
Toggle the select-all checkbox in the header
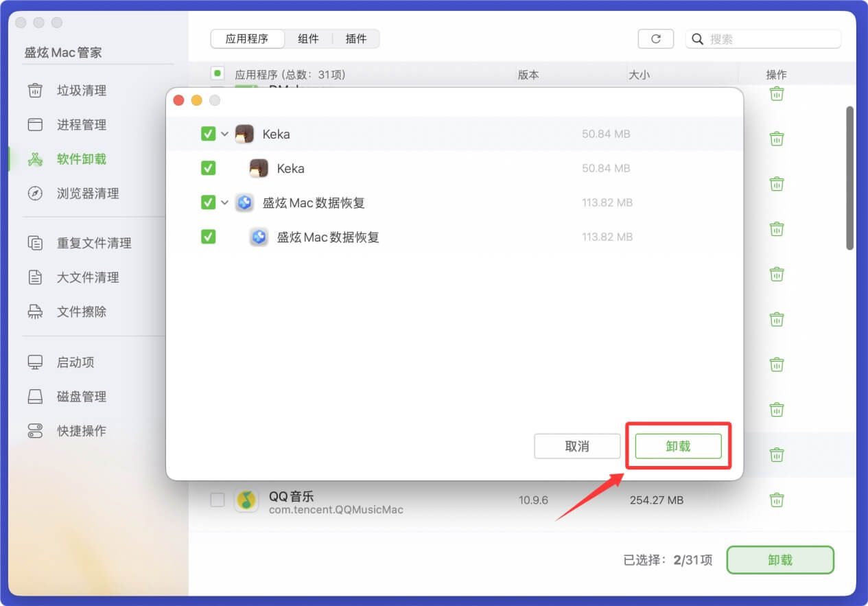218,73
